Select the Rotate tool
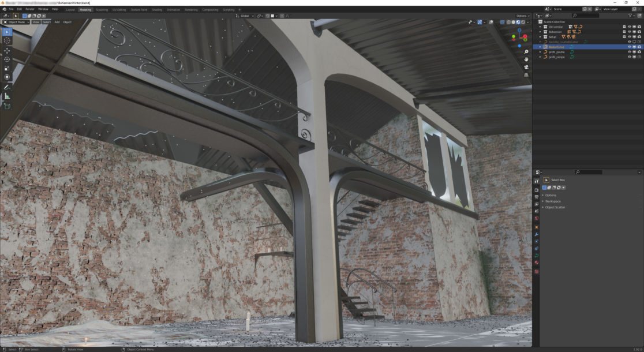 pyautogui.click(x=7, y=59)
